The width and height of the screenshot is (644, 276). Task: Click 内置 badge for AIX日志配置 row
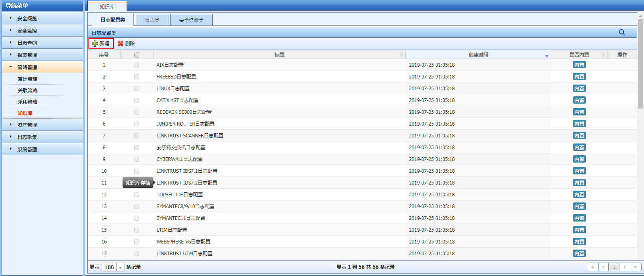pos(579,65)
